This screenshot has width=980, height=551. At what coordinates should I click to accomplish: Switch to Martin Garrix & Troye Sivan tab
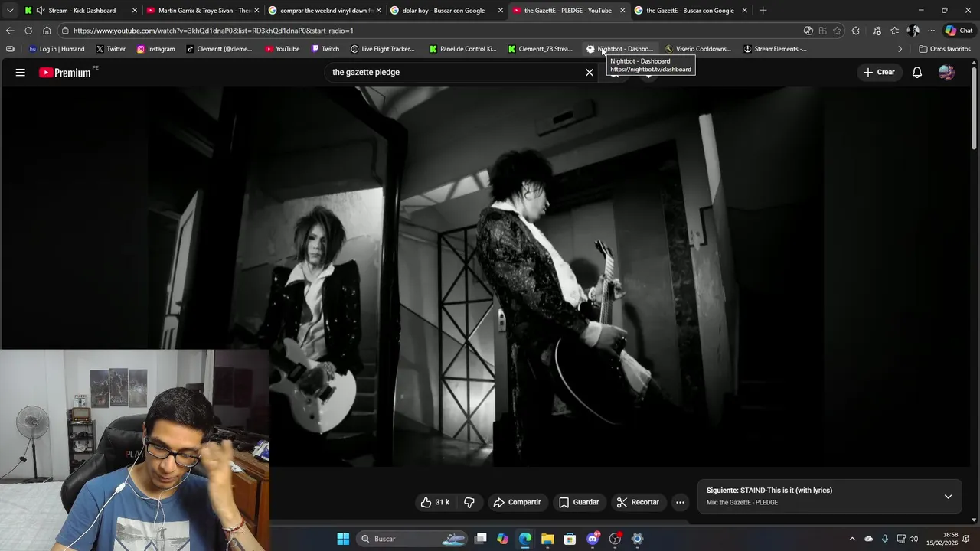coord(204,11)
